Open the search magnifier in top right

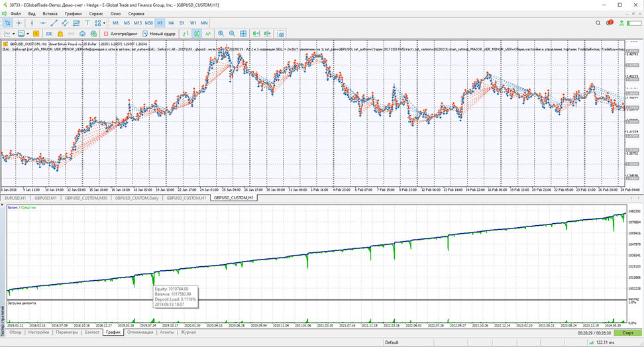[598, 23]
